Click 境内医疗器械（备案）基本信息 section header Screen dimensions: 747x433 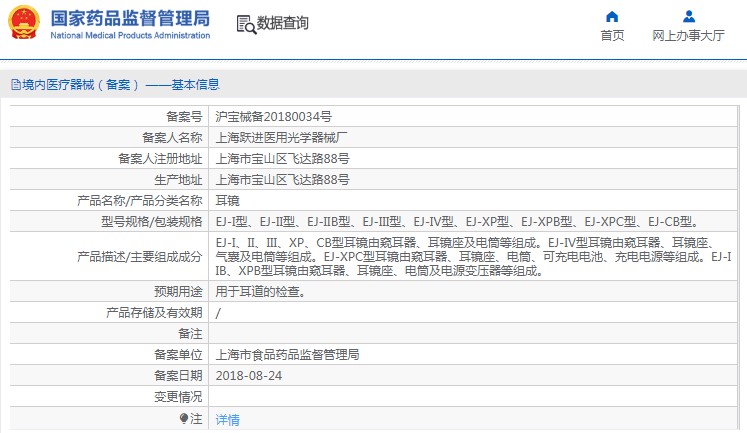coord(115,85)
